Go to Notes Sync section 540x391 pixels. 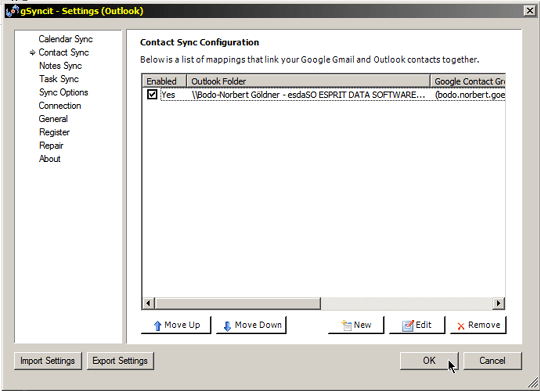pos(60,65)
